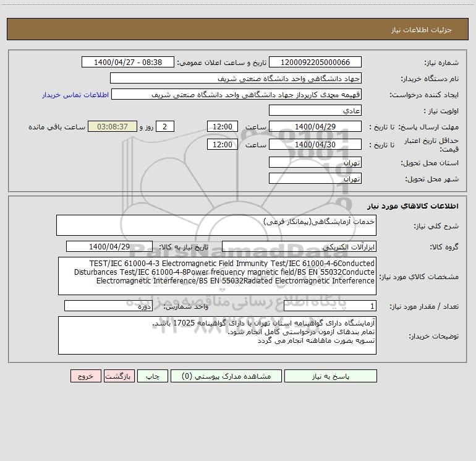Select the شماره نیاز field 1200092205000066
476x461 pixels.
point(315,62)
